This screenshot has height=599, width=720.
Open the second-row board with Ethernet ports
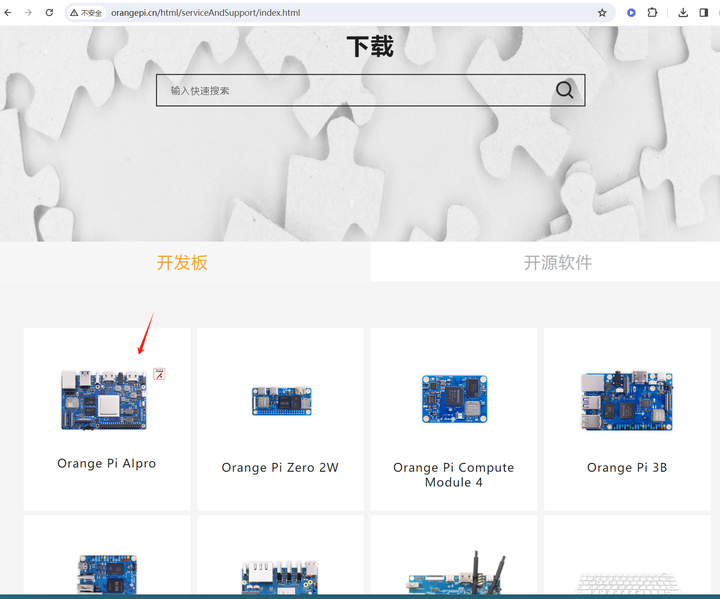(x=280, y=577)
